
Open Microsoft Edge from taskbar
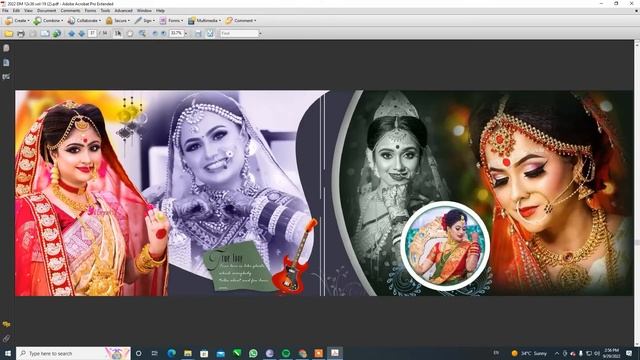[171, 353]
